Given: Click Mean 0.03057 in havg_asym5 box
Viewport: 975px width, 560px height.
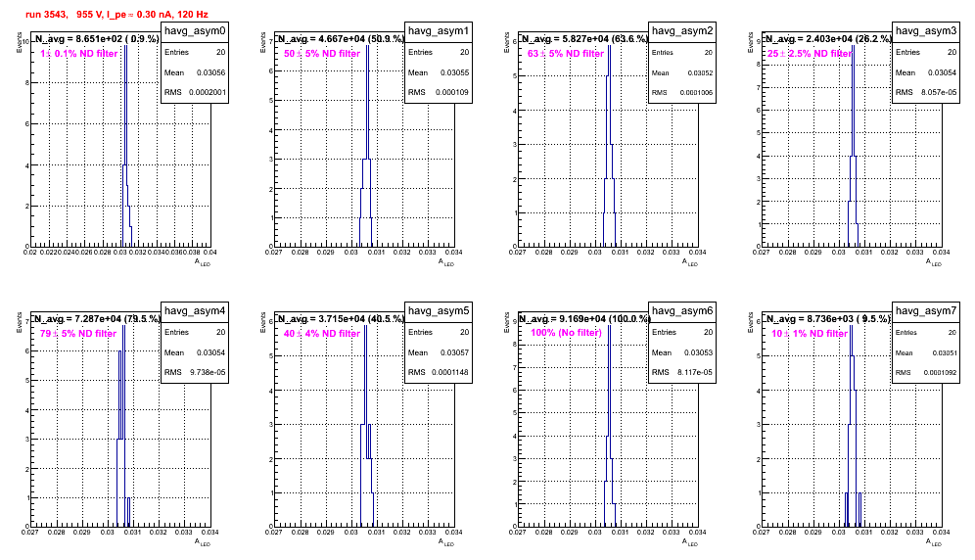Looking at the screenshot, I should [x=439, y=352].
